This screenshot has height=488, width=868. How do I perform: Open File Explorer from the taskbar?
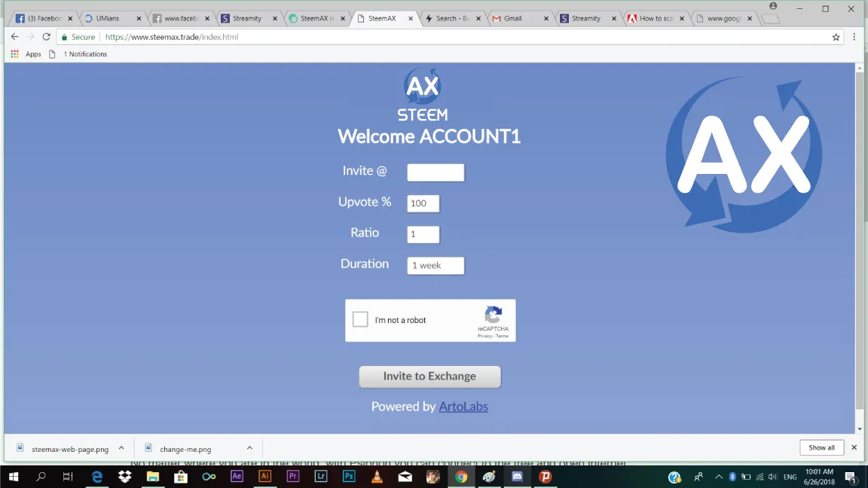(153, 477)
